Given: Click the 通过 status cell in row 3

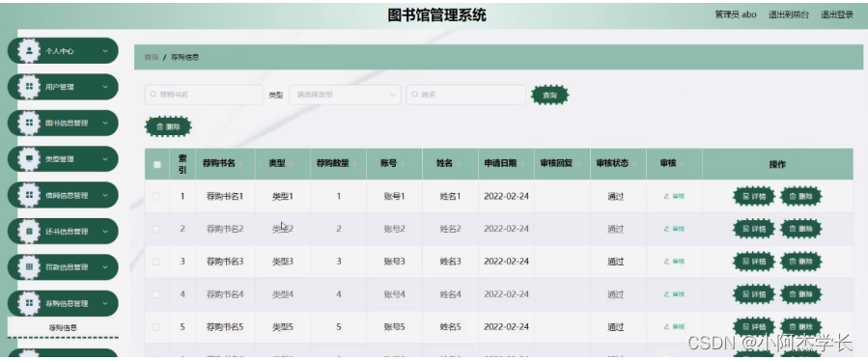Looking at the screenshot, I should click(616, 262).
